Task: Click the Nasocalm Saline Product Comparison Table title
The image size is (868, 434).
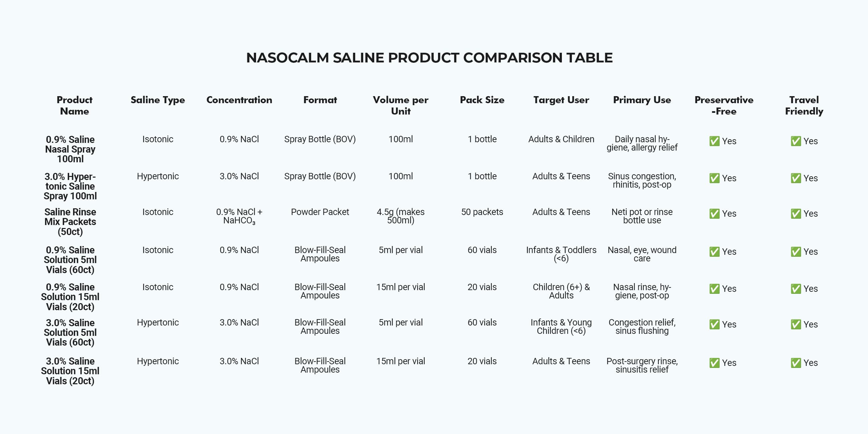Action: pyautogui.click(x=429, y=58)
